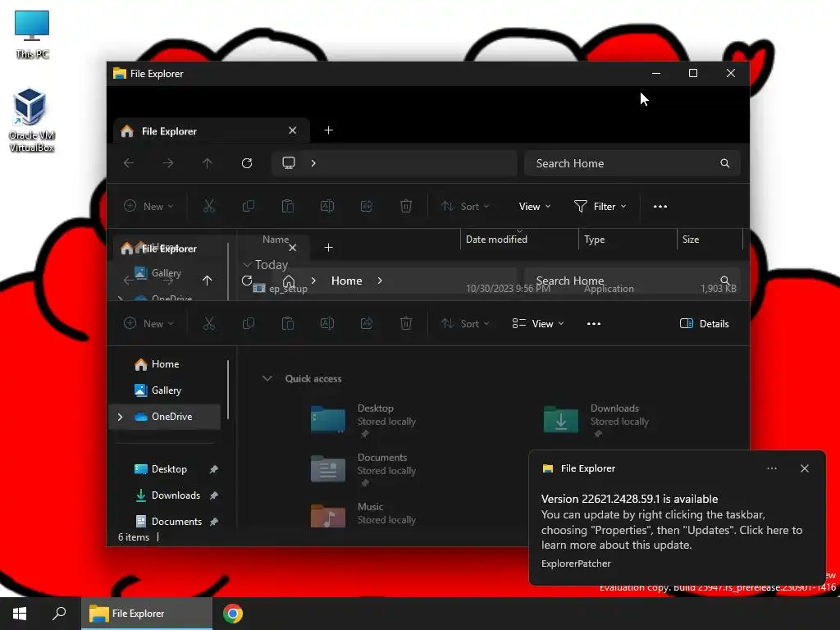Open the Downloads folder in Quick access
The width and height of the screenshot is (840, 630).
pyautogui.click(x=596, y=421)
